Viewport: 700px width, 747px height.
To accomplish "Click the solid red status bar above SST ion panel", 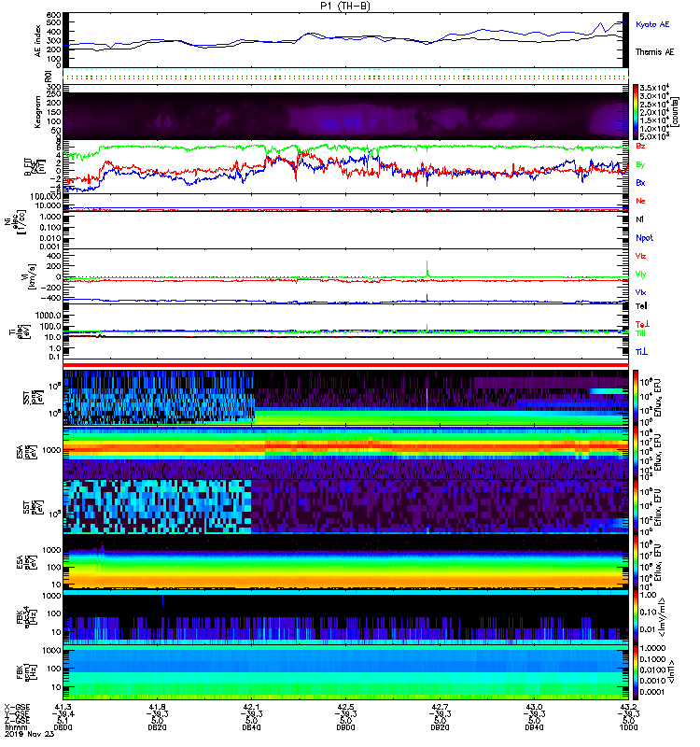I will pyautogui.click(x=345, y=365).
